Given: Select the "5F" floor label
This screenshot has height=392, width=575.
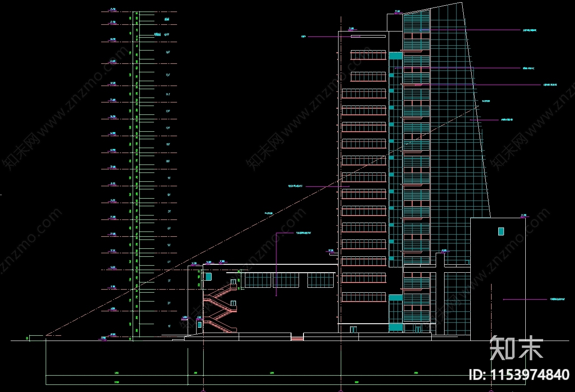Looking at the screenshot, I should 169,245.
